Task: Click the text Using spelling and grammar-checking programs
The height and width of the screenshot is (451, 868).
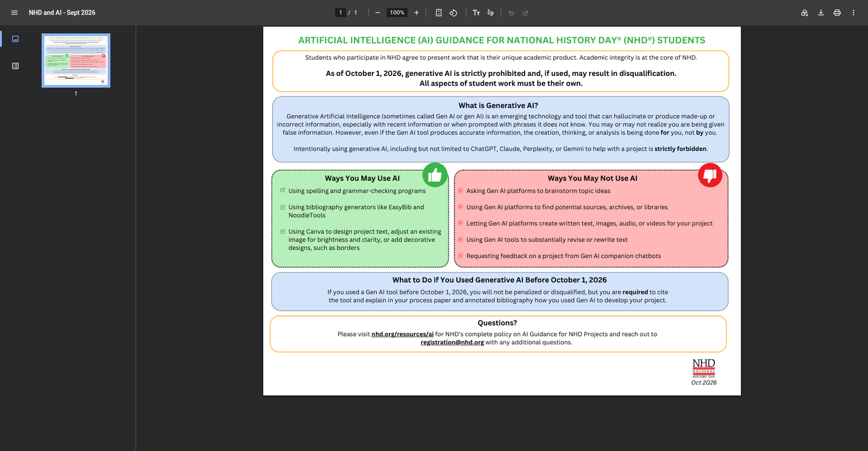Action: pos(357,191)
